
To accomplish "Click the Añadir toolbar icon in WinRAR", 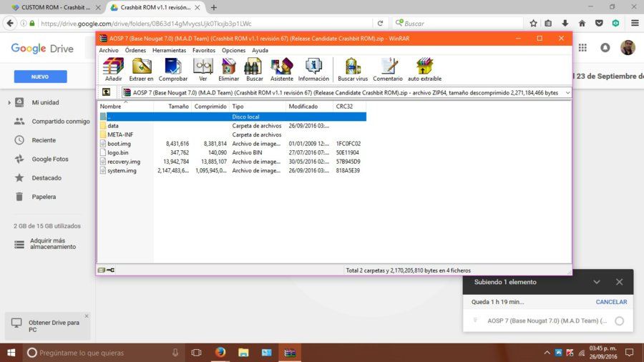I will (x=113, y=69).
